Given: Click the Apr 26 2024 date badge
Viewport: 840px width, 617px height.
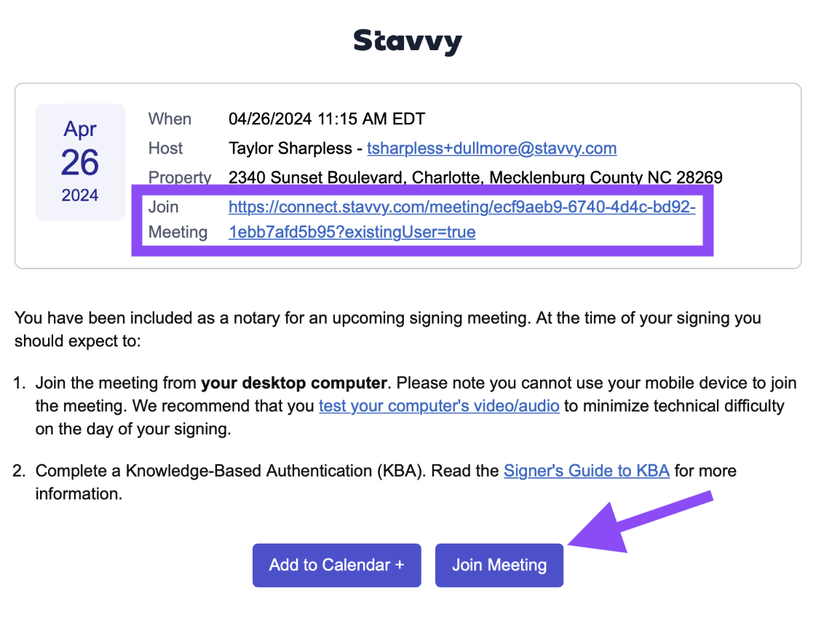Looking at the screenshot, I should (80, 162).
